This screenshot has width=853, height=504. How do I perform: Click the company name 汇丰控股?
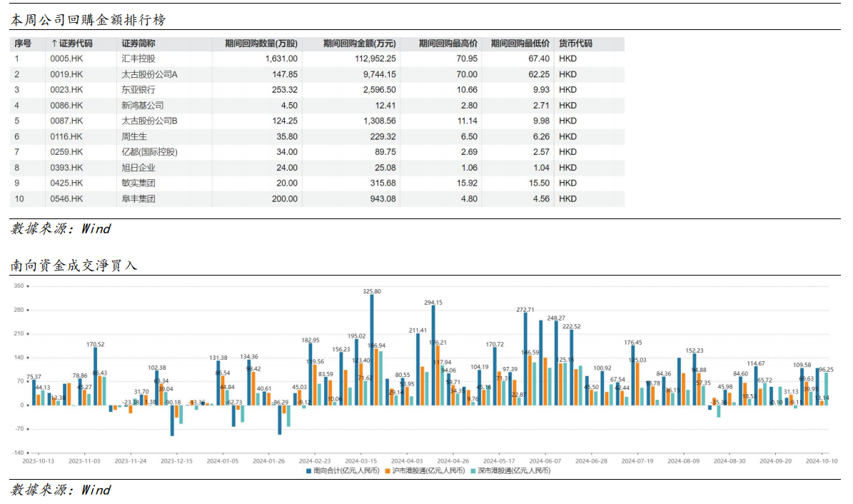click(138, 59)
